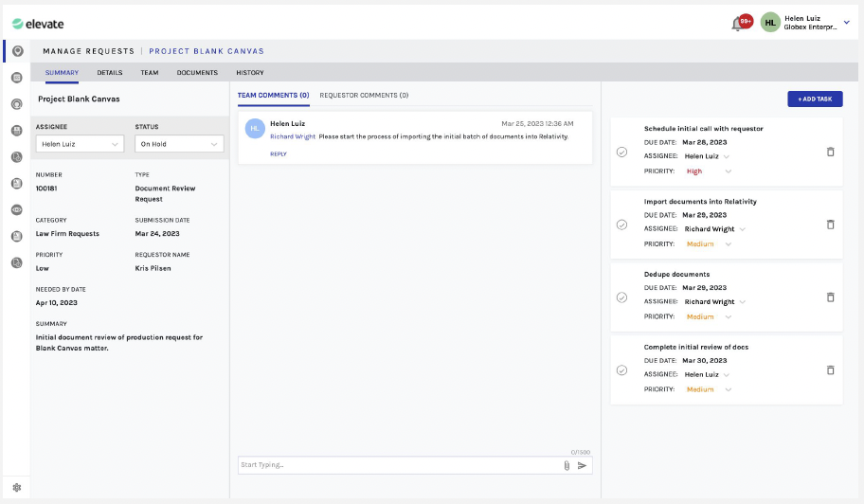Open the location pin sidebar icon
864x504 pixels.
click(x=18, y=51)
